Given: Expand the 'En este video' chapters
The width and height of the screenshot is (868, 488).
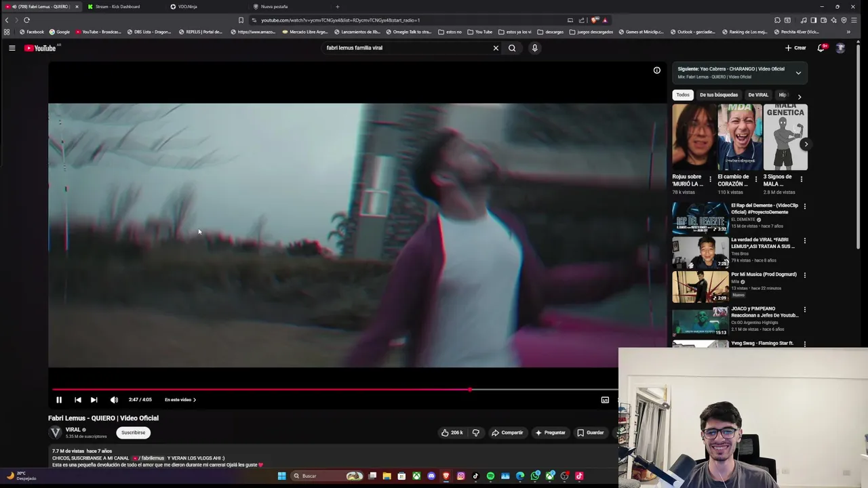Looking at the screenshot, I should 180,400.
